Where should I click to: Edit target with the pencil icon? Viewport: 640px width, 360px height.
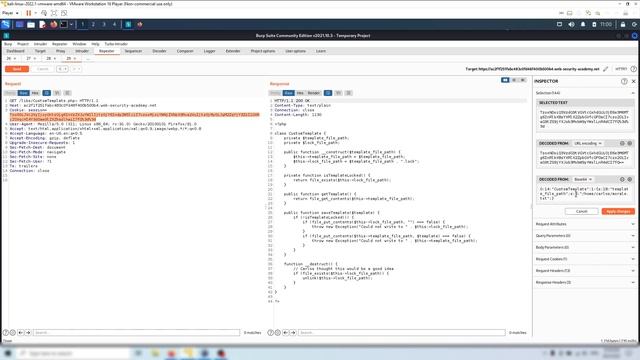606,69
